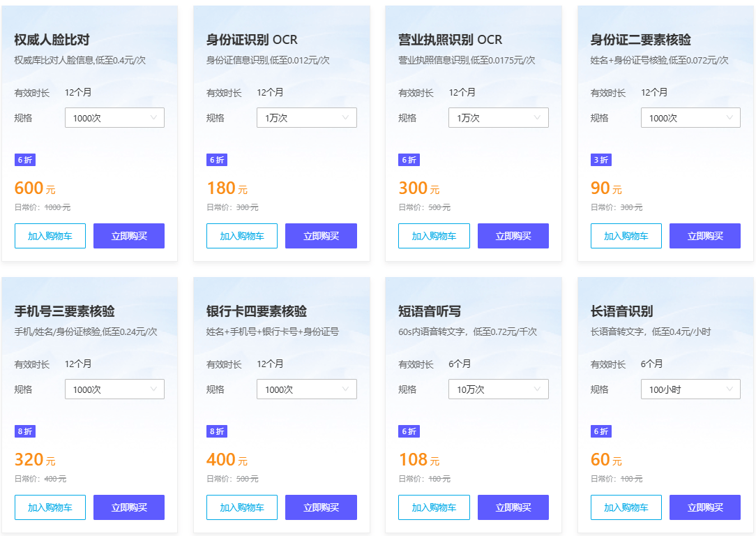Add 手机号三要素核验 to the cart

[50, 507]
